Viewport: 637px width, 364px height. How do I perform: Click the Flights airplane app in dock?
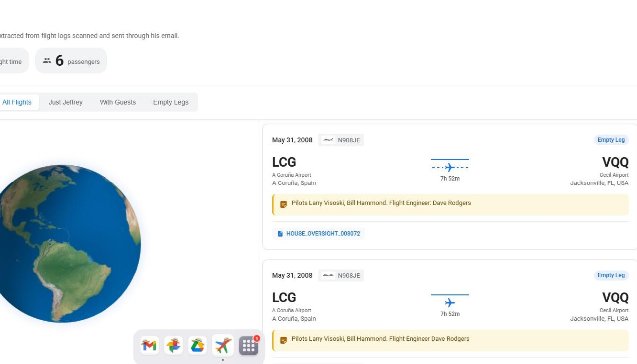click(222, 345)
